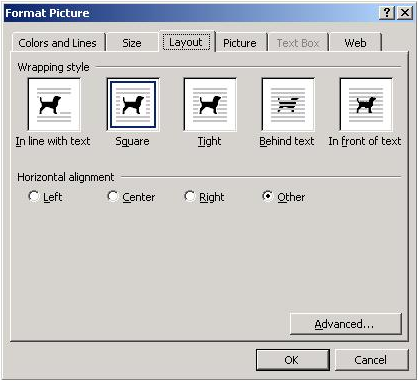418x381 pixels.
Task: Pick the Tight wrapping style icon
Action: coord(210,105)
